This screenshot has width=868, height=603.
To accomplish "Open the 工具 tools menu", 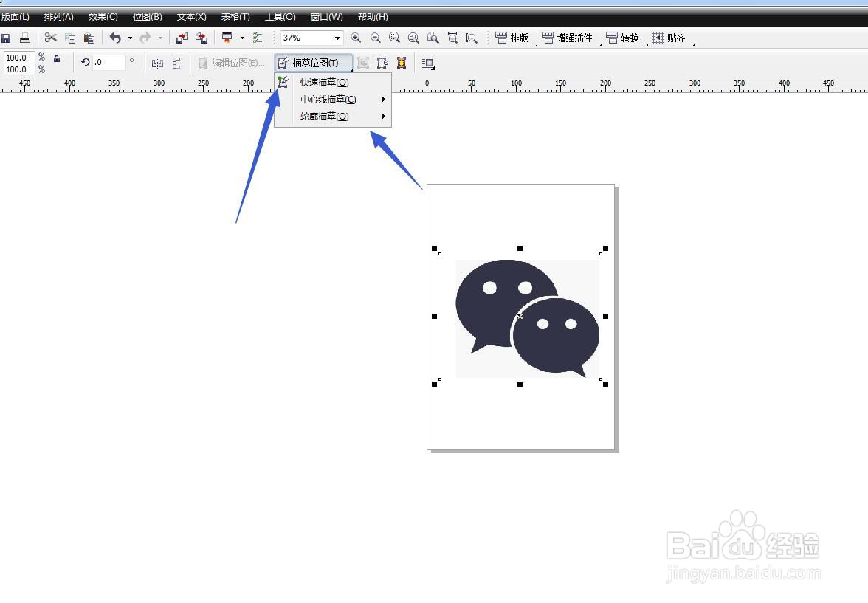I will [x=280, y=17].
